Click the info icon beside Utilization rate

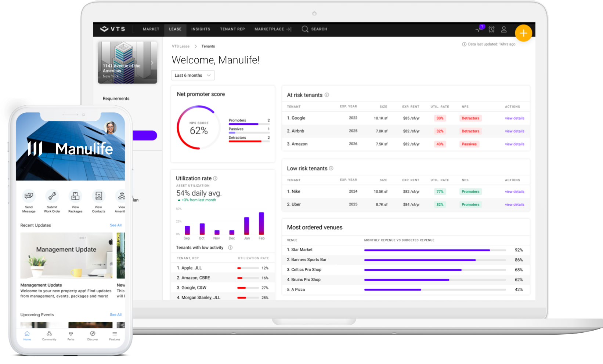(x=215, y=178)
